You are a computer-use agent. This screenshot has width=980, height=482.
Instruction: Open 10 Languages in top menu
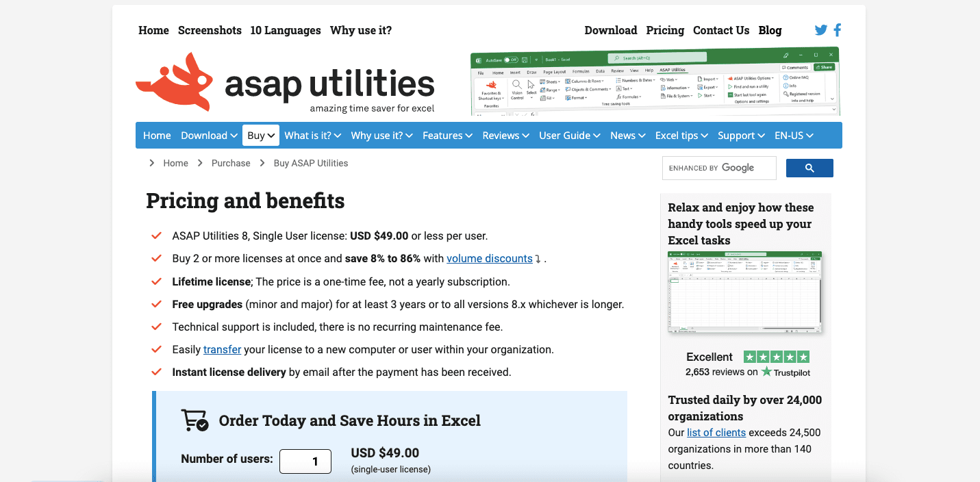pyautogui.click(x=286, y=30)
